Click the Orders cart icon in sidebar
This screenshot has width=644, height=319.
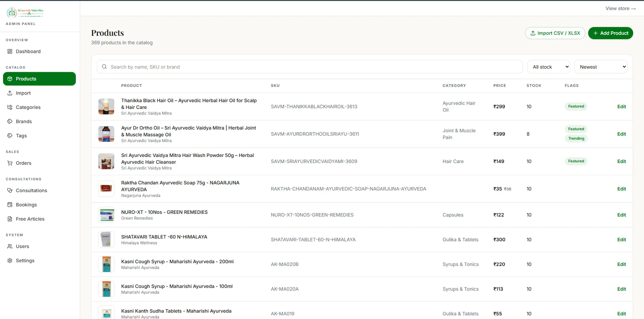click(10, 163)
